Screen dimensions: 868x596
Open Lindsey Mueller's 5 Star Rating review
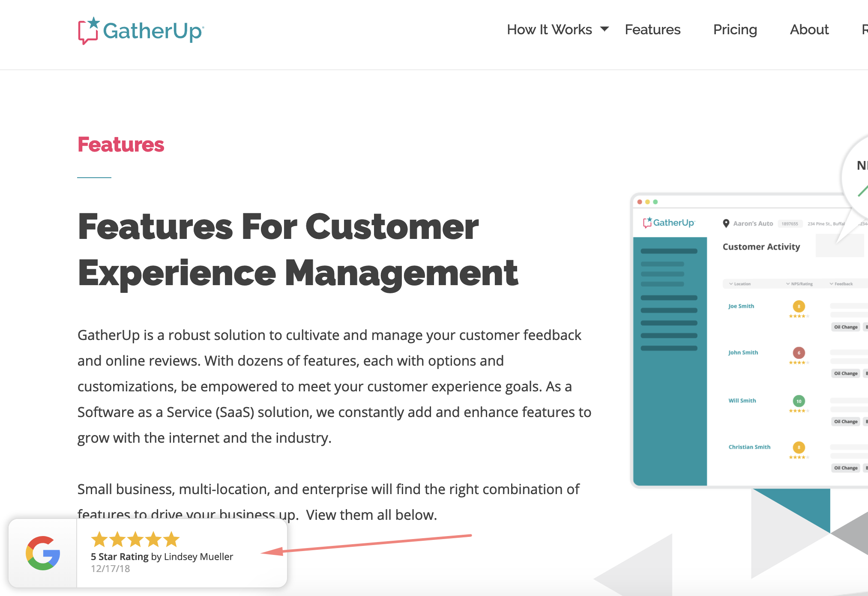click(x=162, y=557)
